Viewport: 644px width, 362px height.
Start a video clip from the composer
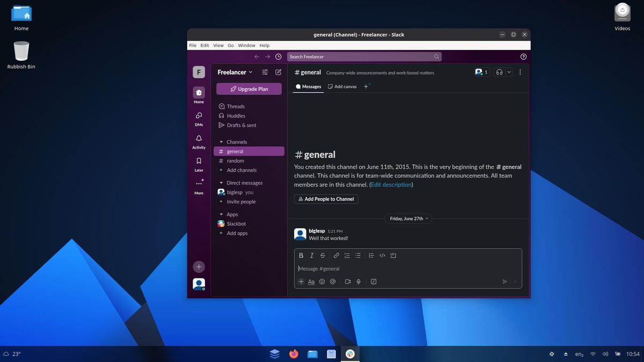click(347, 281)
